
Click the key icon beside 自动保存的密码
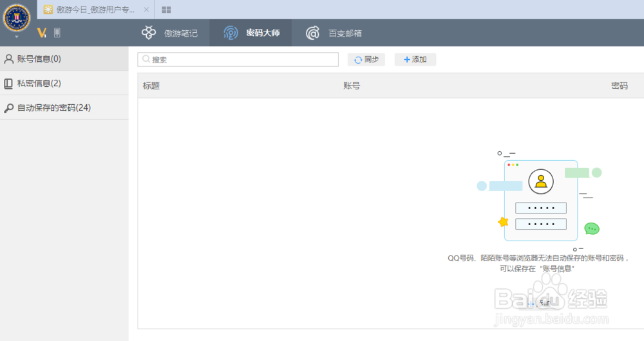click(x=8, y=108)
